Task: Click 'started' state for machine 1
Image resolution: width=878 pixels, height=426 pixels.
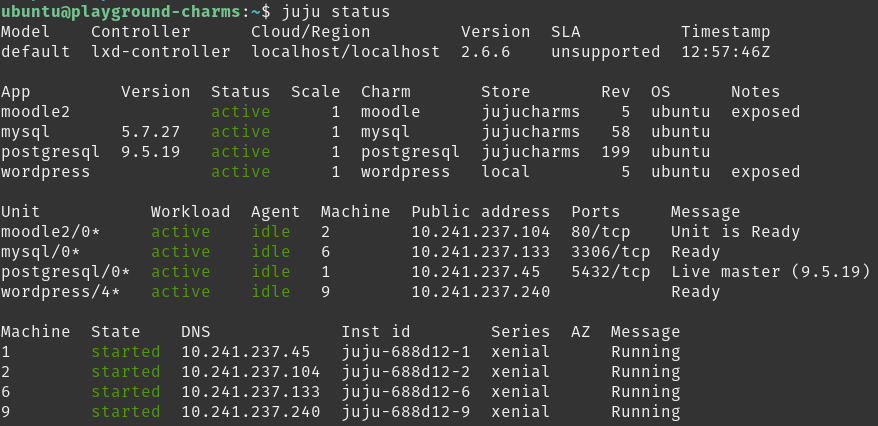Action: (x=126, y=352)
